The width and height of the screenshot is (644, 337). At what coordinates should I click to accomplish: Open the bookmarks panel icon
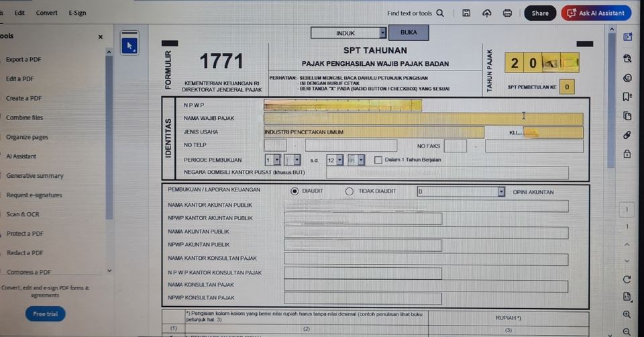coord(627,97)
